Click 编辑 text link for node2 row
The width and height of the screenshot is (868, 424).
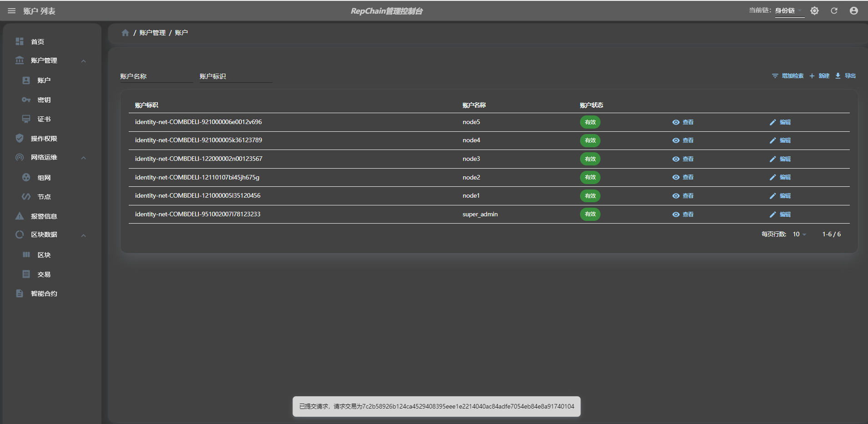pyautogui.click(x=785, y=177)
